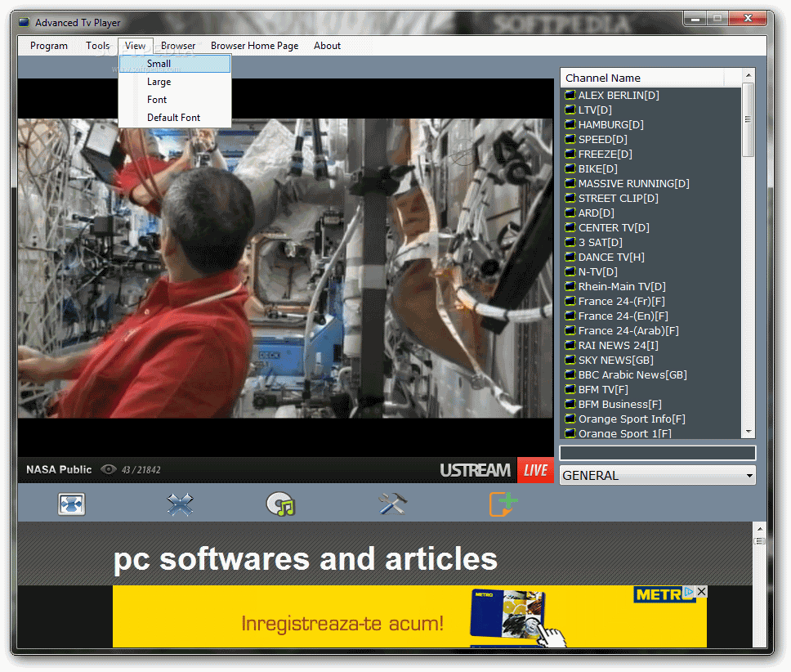Select channel BFM Business[F]
791x672 pixels.
619,404
